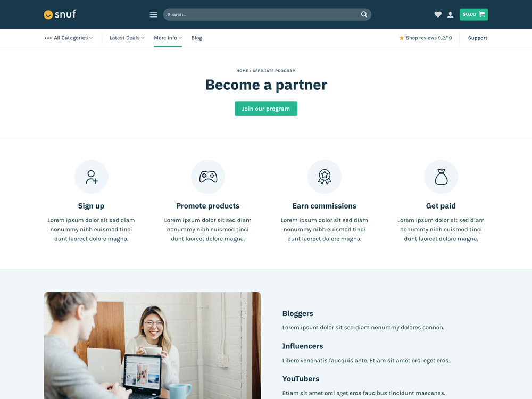
Task: Click the Earn commissions award badge icon
Action: pyautogui.click(x=325, y=177)
